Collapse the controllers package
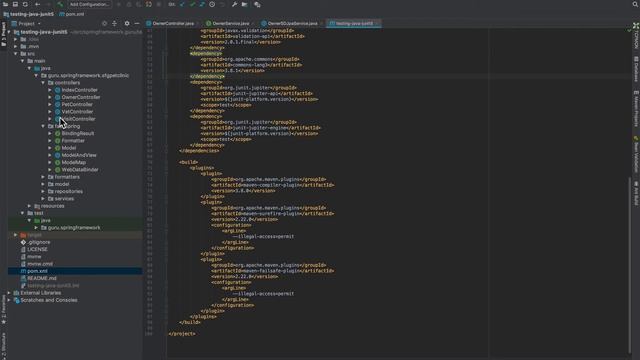Screen dimensions: 640x360 pyautogui.click(x=43, y=82)
